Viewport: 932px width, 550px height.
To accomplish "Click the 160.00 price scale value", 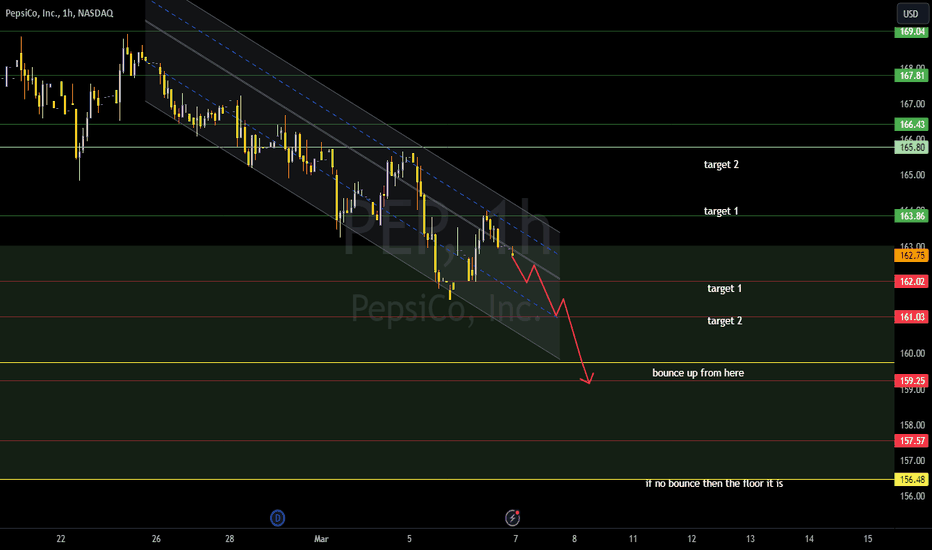I will [x=912, y=353].
